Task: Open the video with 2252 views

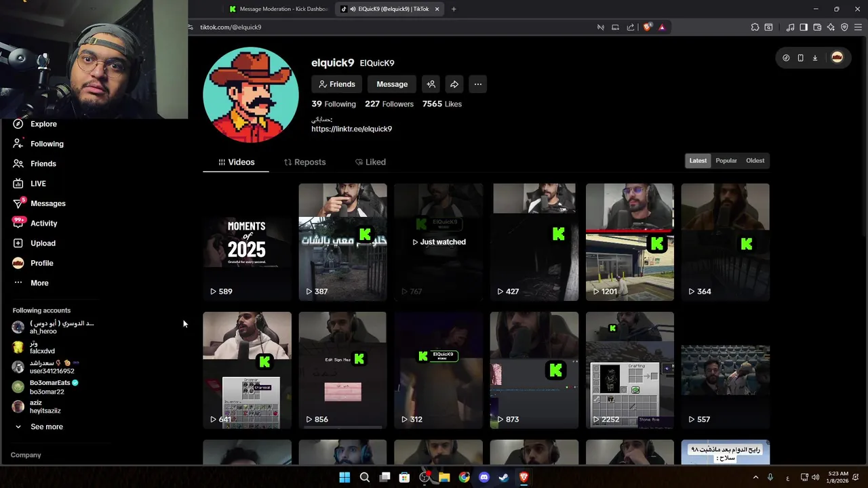Action: pyautogui.click(x=630, y=370)
